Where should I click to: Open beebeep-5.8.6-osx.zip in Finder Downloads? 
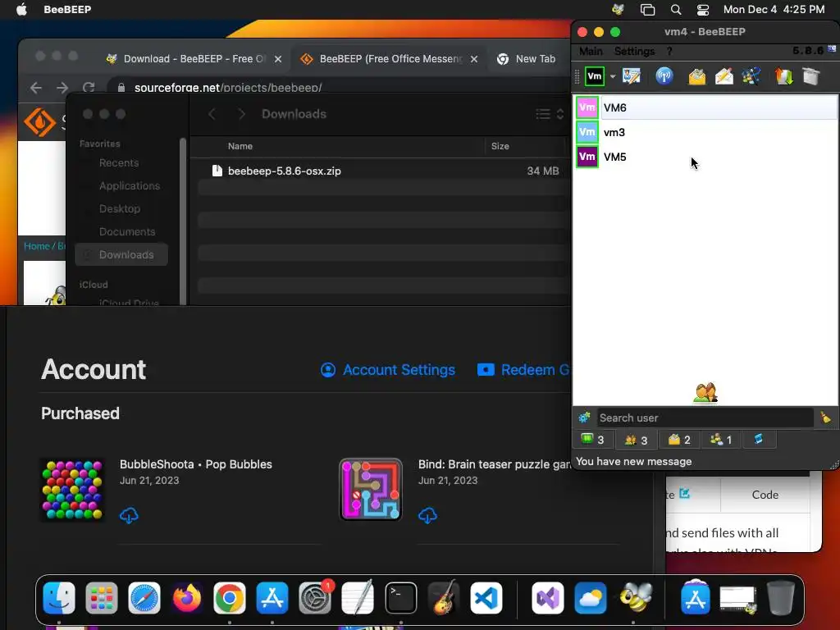[285, 171]
